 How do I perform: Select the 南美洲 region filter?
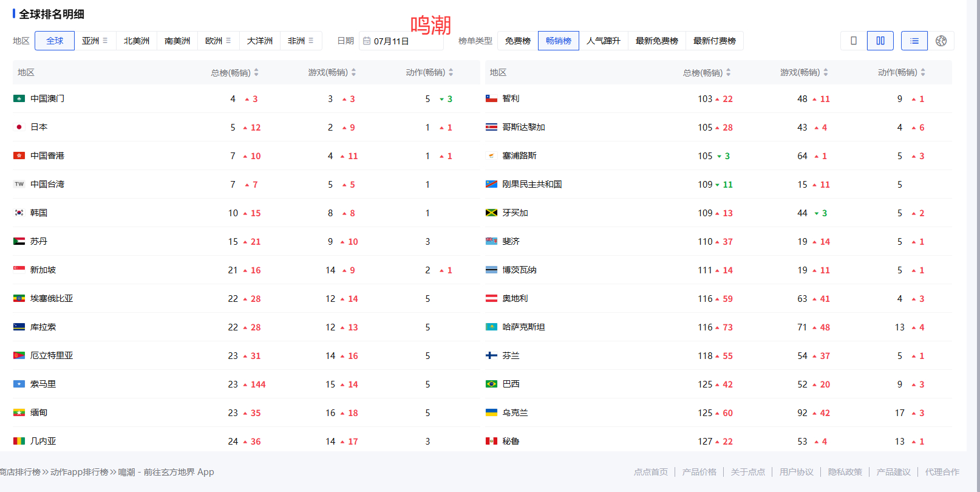click(x=177, y=41)
